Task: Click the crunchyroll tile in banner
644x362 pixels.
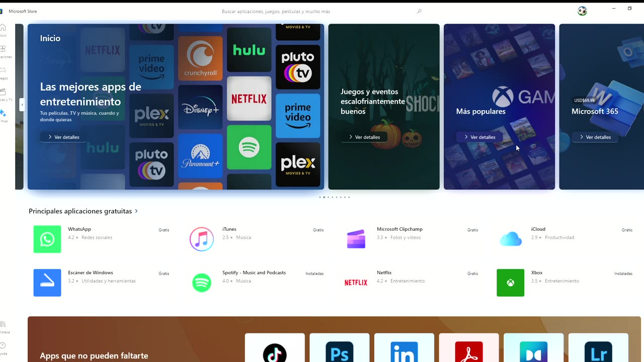Action: [200, 58]
